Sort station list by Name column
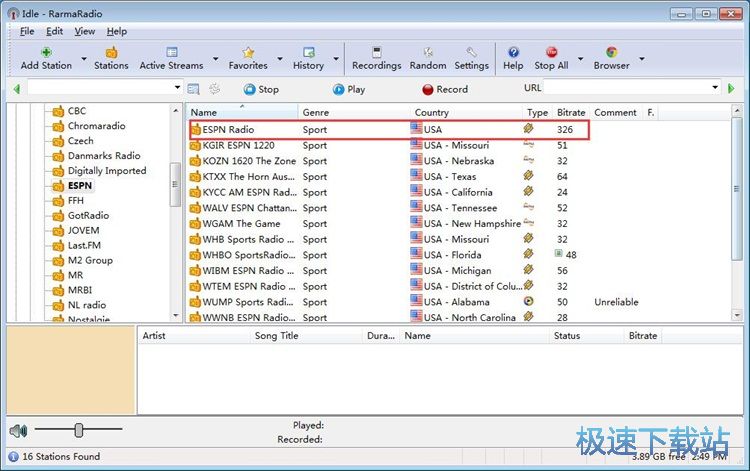 click(242, 112)
